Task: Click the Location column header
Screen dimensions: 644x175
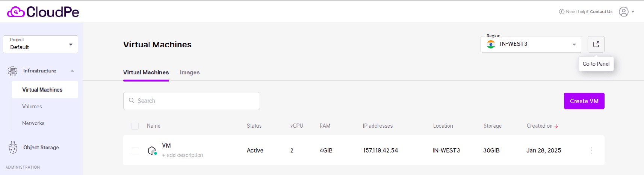Action: click(x=443, y=126)
